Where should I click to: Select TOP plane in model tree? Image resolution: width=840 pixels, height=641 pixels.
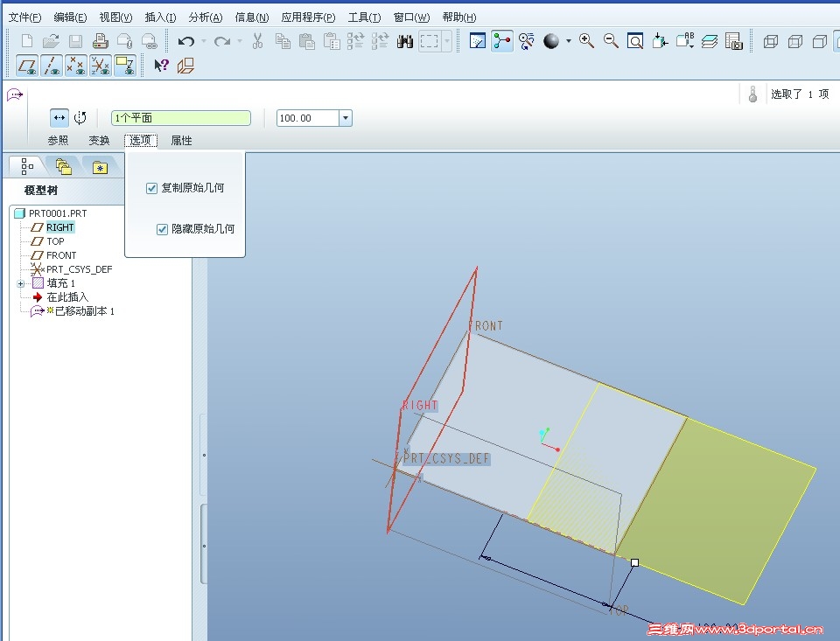click(x=55, y=241)
